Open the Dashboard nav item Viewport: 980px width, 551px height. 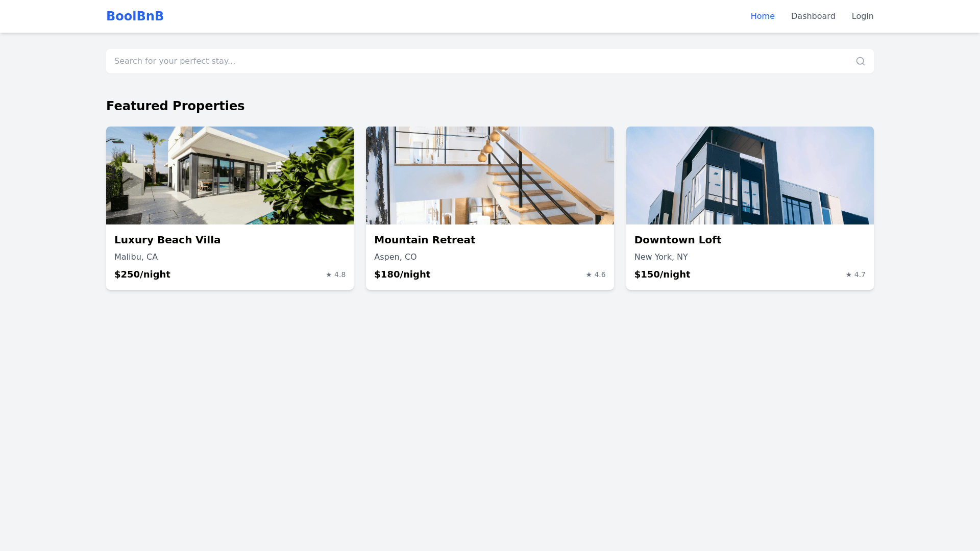813,16
